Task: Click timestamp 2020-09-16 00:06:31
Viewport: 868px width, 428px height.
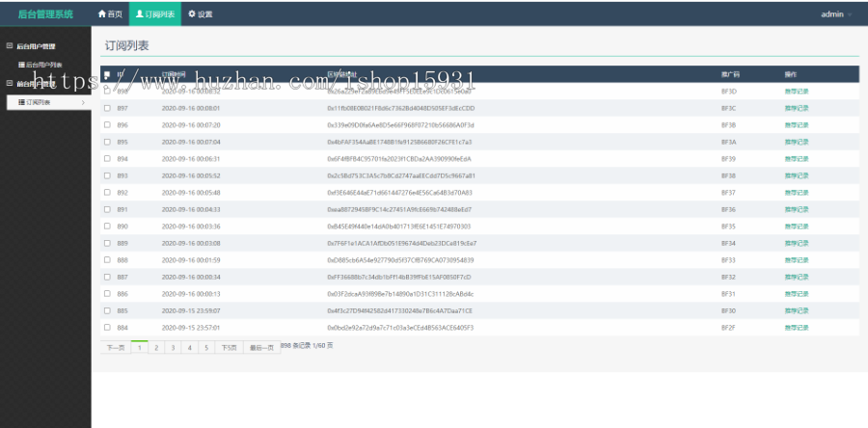Action: [191, 159]
